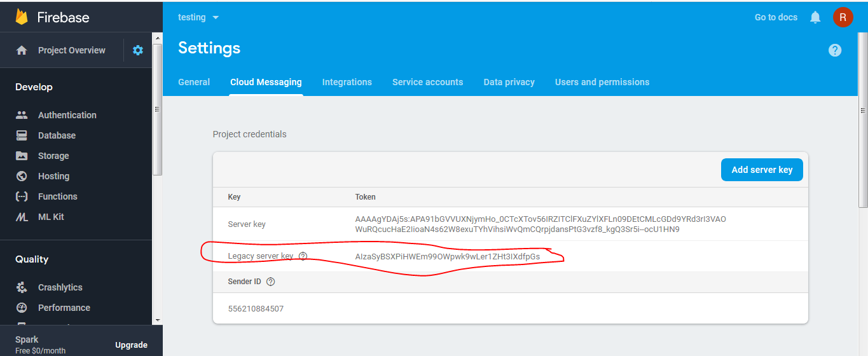Open the Service accounts tab
The width and height of the screenshot is (868, 356).
(x=427, y=82)
